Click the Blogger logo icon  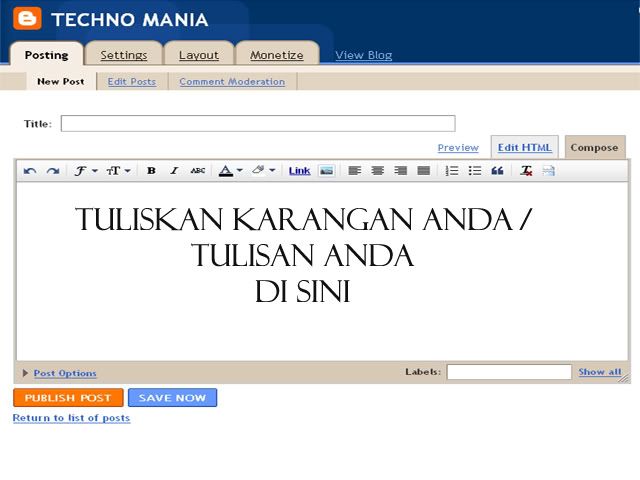click(27, 18)
